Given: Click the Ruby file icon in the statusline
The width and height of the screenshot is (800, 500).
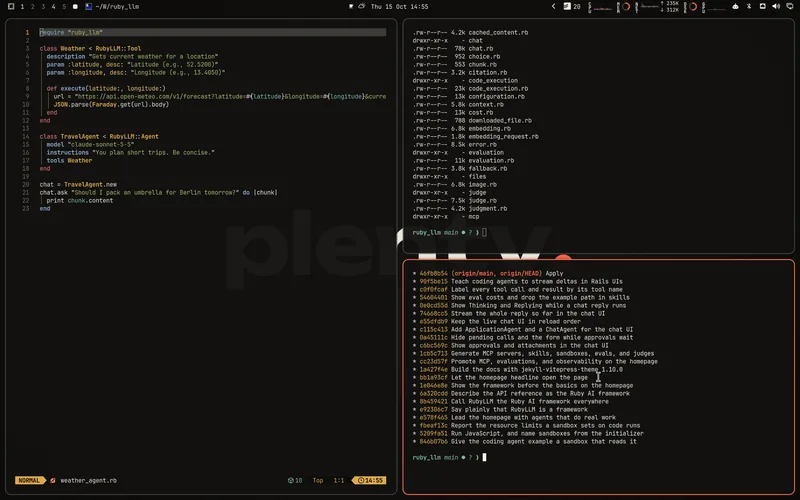Looking at the screenshot, I should pyautogui.click(x=53, y=480).
